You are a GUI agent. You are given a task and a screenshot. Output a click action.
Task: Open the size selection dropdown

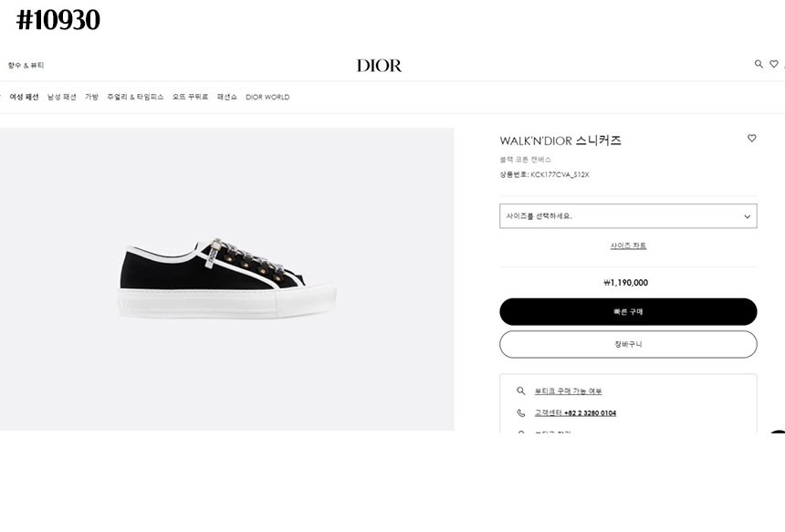coord(628,216)
